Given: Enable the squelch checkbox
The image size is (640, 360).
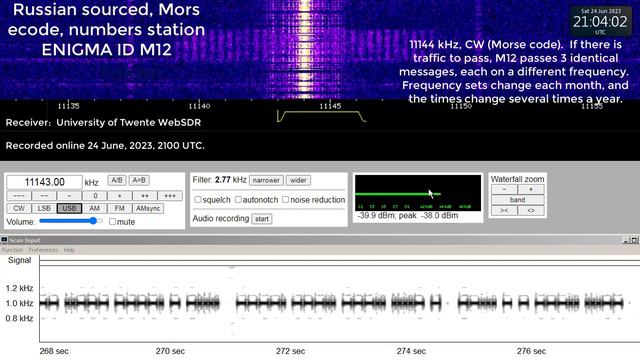Looking at the screenshot, I should pos(198,200).
